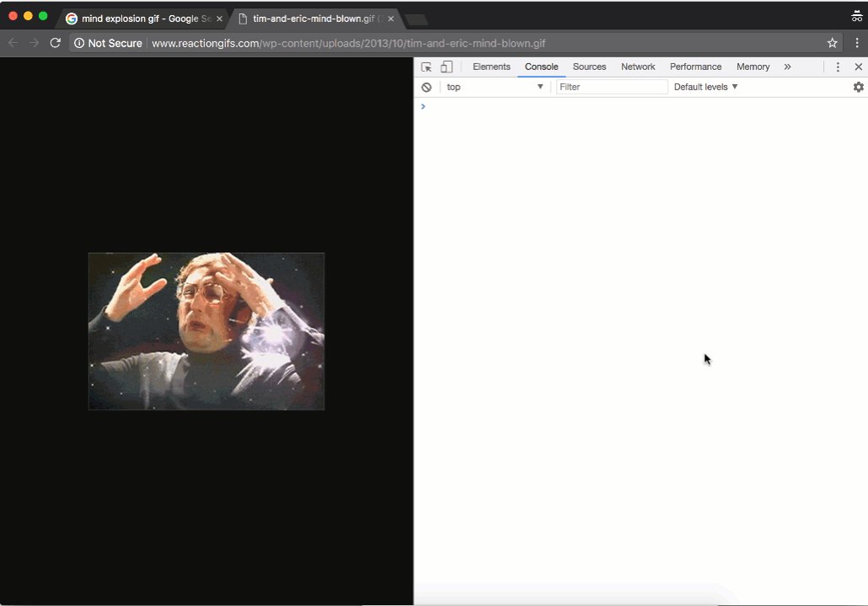Focus the console Filter input field

[609, 87]
